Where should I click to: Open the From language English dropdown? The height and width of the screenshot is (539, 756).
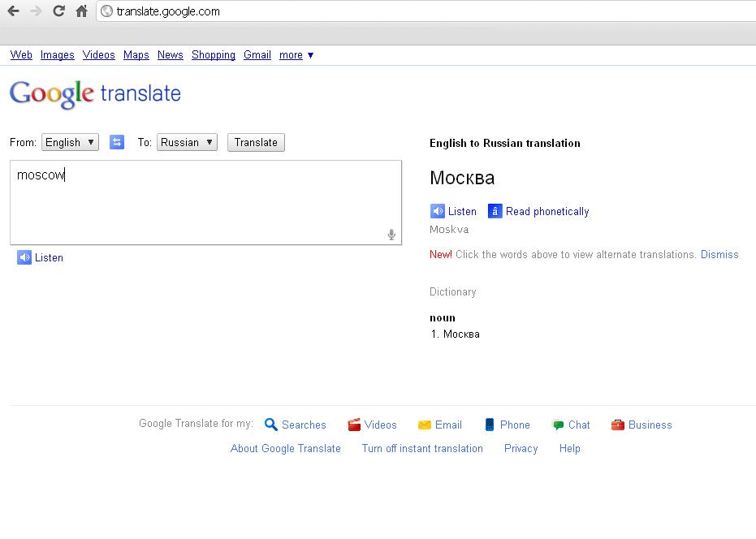click(x=70, y=142)
